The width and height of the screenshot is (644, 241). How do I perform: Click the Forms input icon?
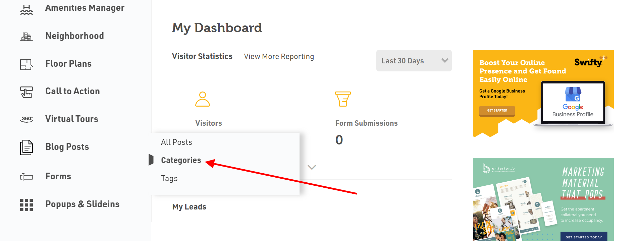click(26, 177)
